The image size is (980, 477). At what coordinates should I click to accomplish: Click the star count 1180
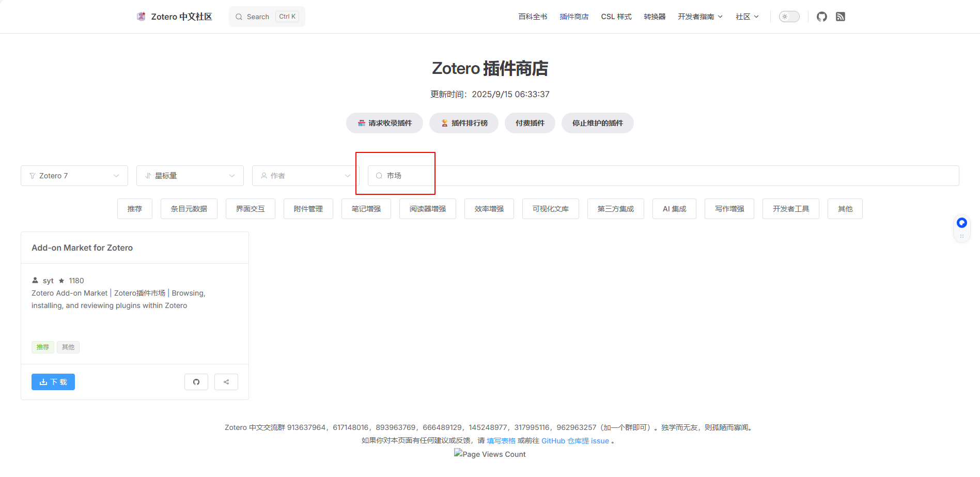(76, 281)
